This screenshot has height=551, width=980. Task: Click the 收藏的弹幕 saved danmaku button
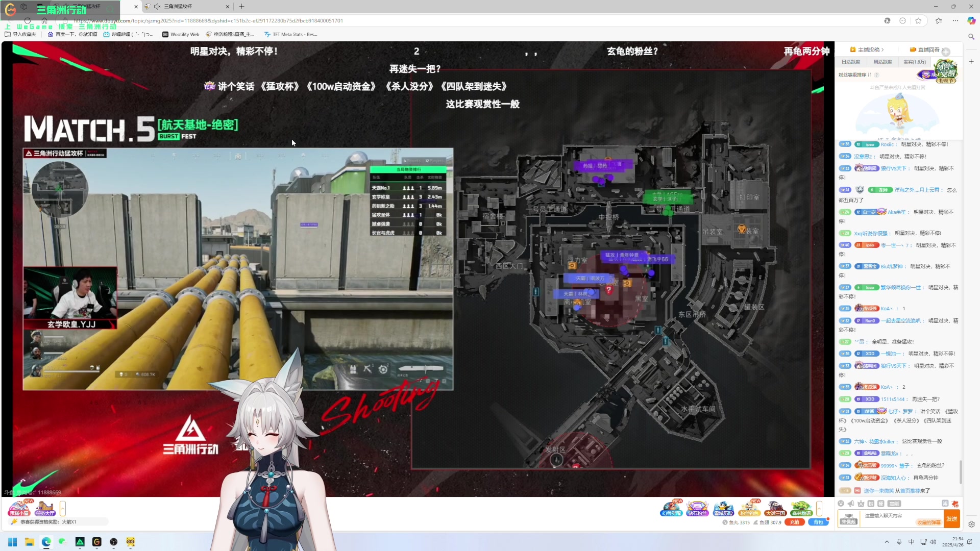(929, 522)
